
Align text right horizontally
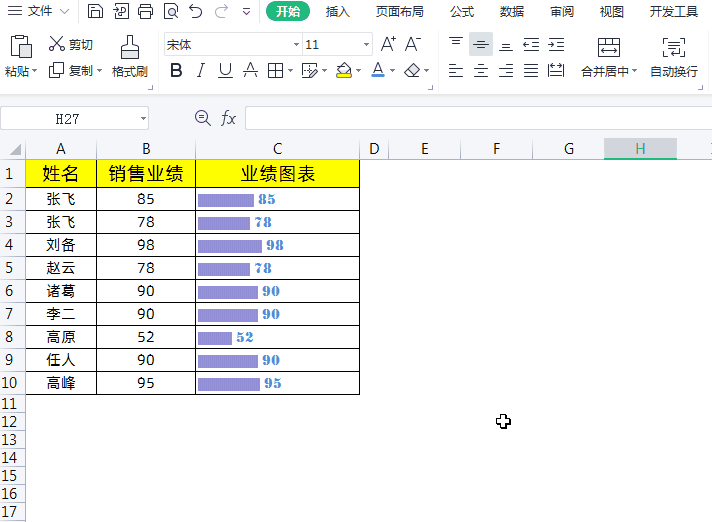point(506,70)
